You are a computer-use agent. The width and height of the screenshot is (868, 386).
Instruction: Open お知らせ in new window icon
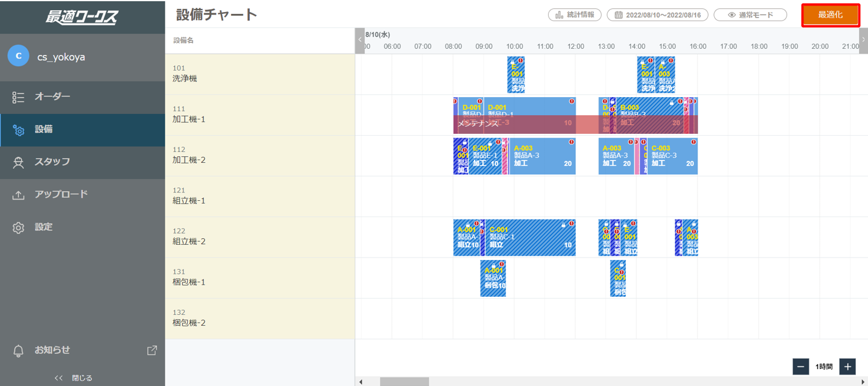(x=152, y=350)
